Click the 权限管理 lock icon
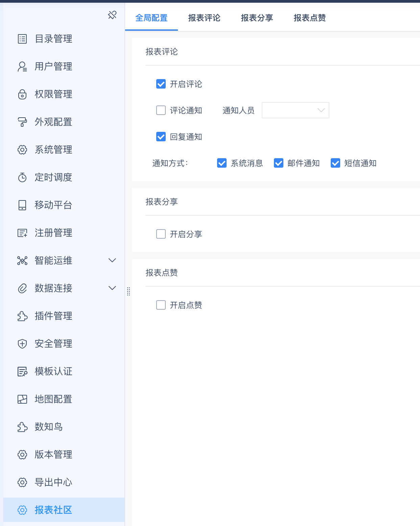Image resolution: width=420 pixels, height=526 pixels. (x=22, y=94)
